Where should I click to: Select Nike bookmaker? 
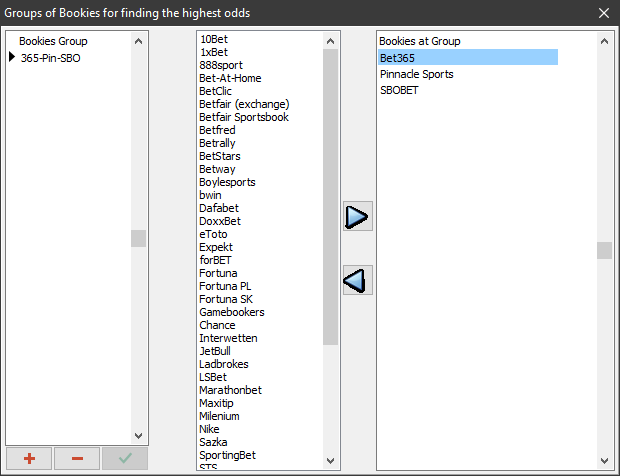coord(209,429)
